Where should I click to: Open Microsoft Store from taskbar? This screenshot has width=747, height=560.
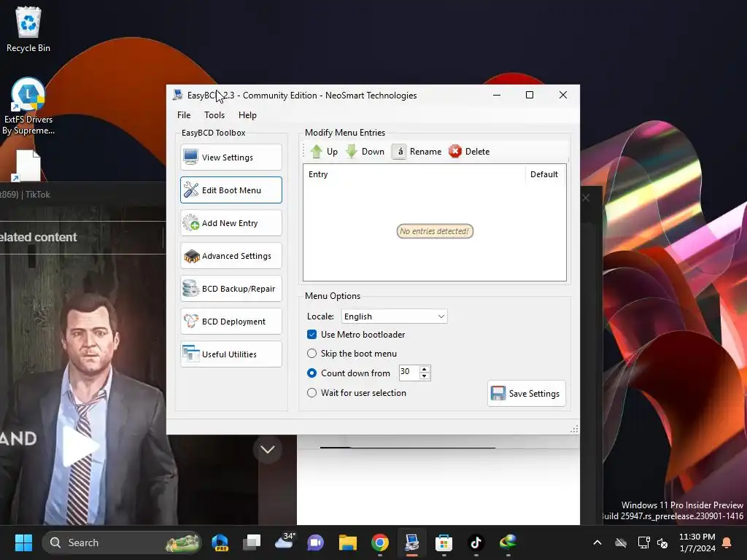coord(444,542)
